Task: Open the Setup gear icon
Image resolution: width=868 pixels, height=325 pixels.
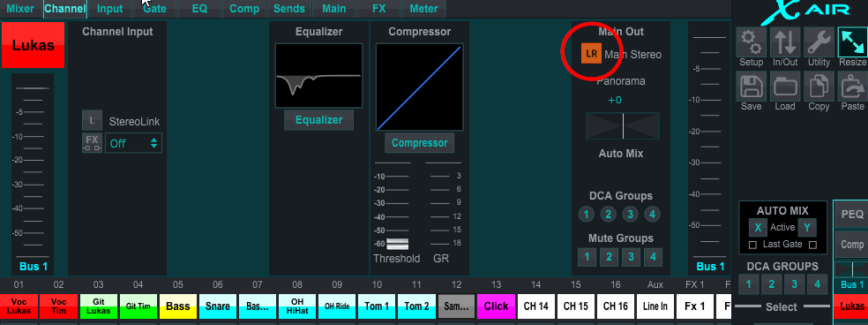Action: click(752, 42)
